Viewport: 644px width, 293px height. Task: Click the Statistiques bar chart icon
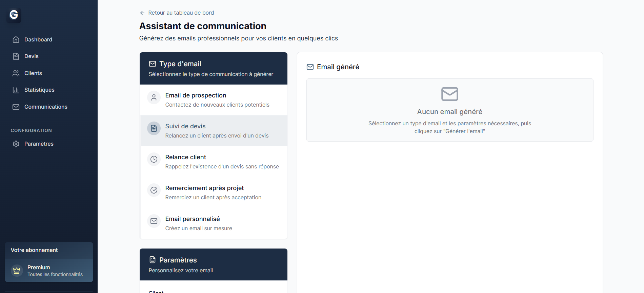(16, 90)
